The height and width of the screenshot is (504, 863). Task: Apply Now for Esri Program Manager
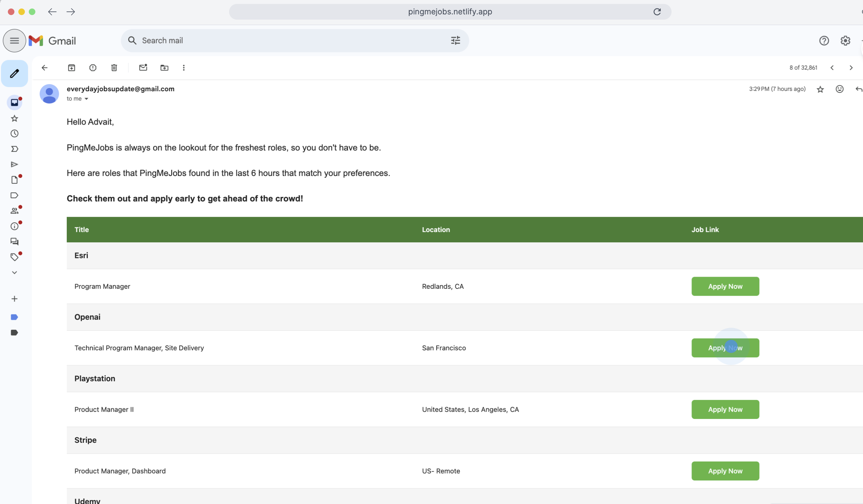click(725, 287)
